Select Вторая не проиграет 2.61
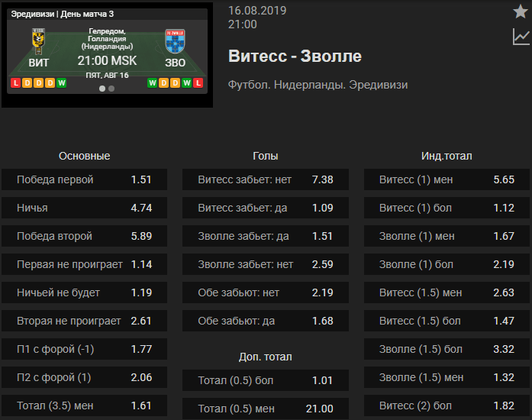Image resolution: width=532 pixels, height=420 pixels. point(84,321)
